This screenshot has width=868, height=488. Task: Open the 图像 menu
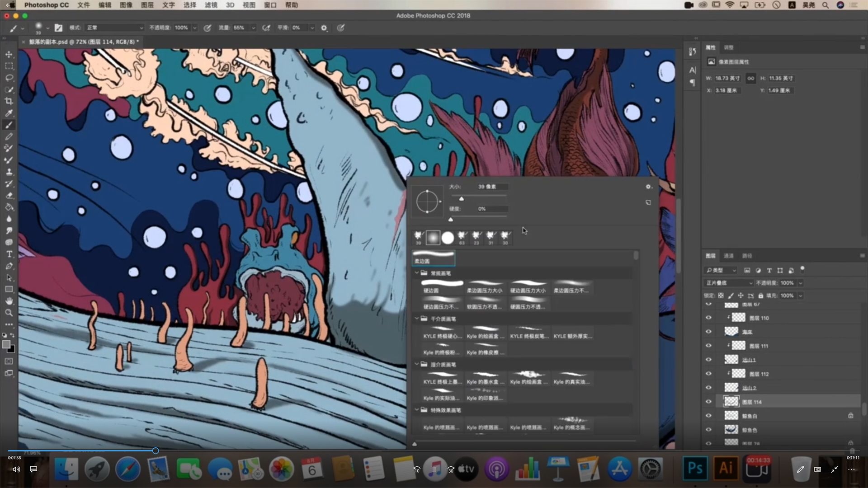coord(126,5)
